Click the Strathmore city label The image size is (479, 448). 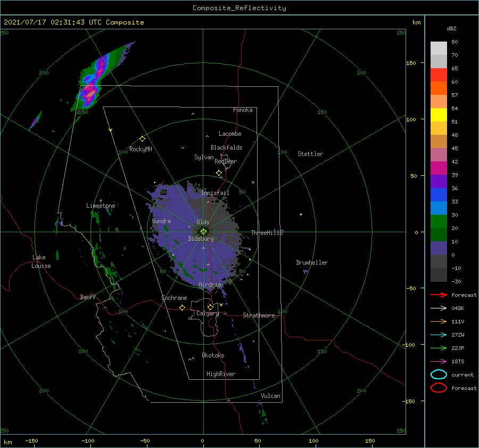(259, 315)
